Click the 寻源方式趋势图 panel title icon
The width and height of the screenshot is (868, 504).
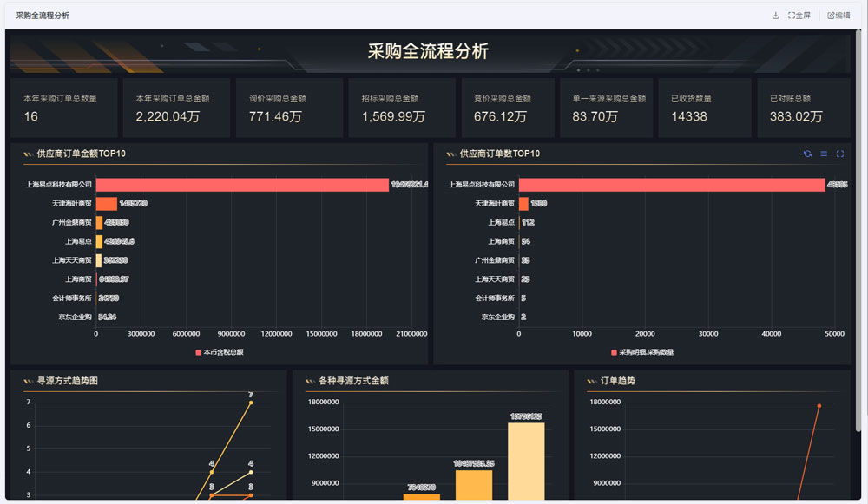click(x=28, y=381)
